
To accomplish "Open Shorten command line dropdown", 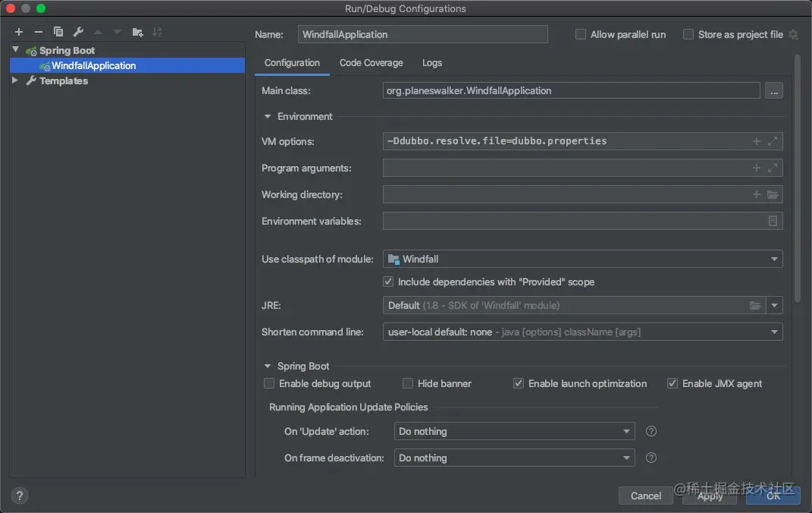I will tap(582, 332).
